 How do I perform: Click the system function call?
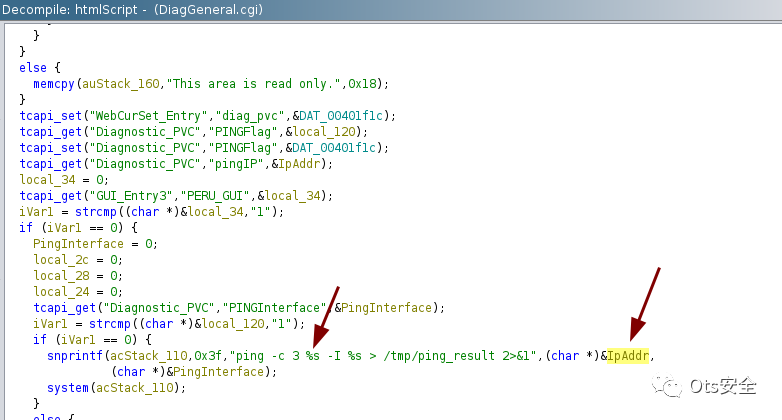pos(68,388)
